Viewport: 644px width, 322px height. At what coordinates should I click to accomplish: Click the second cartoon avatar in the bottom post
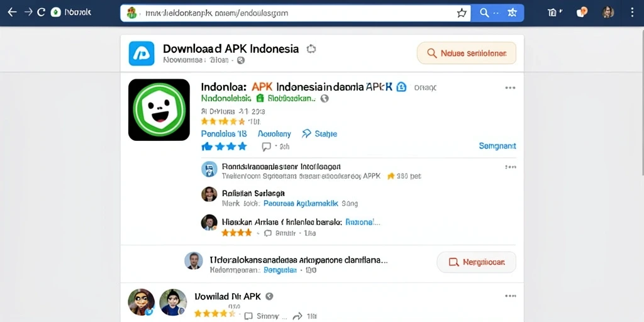173,303
